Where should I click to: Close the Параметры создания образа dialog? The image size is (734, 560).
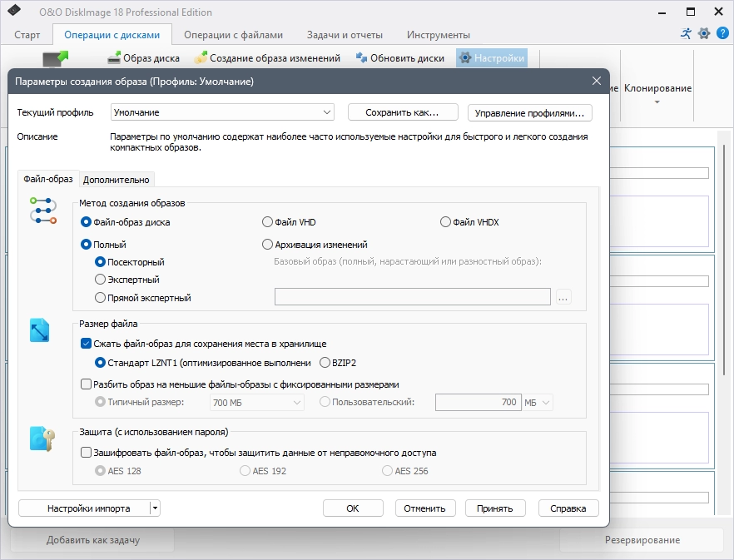tap(597, 81)
